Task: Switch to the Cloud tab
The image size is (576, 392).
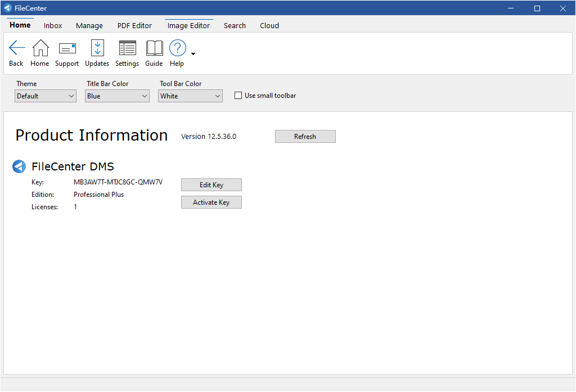Action: click(x=269, y=26)
